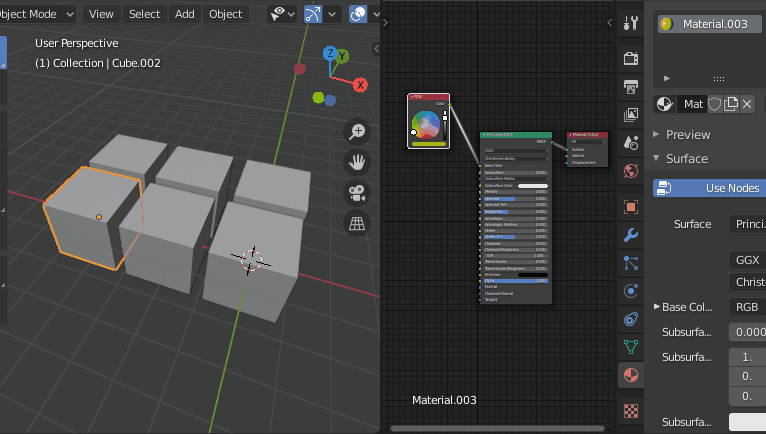The width and height of the screenshot is (766, 434).
Task: Select the Principled BSDF node header
Action: pyautogui.click(x=516, y=134)
